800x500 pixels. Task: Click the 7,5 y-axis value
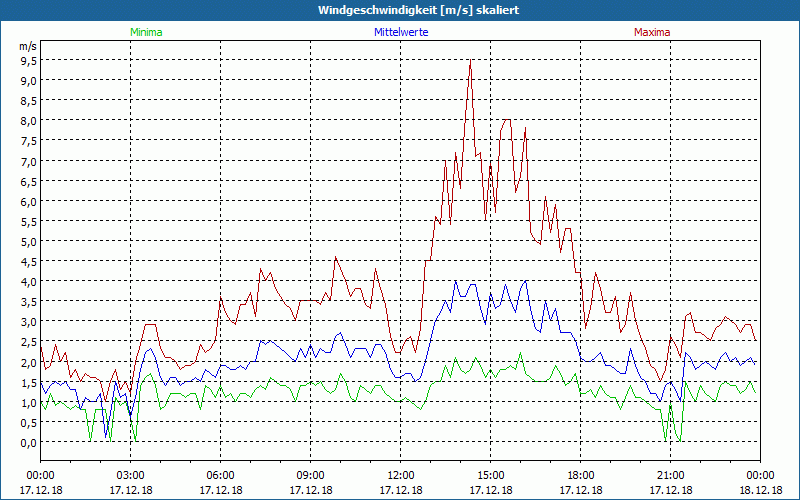(28, 141)
